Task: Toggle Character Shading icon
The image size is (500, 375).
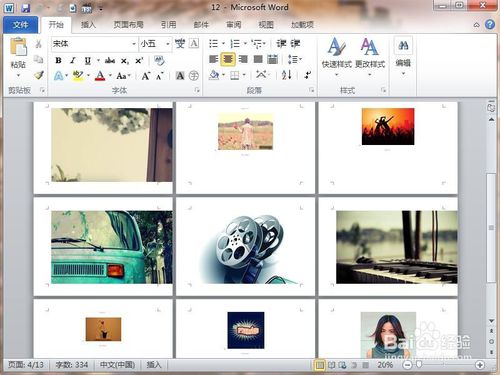Action: pos(180,76)
